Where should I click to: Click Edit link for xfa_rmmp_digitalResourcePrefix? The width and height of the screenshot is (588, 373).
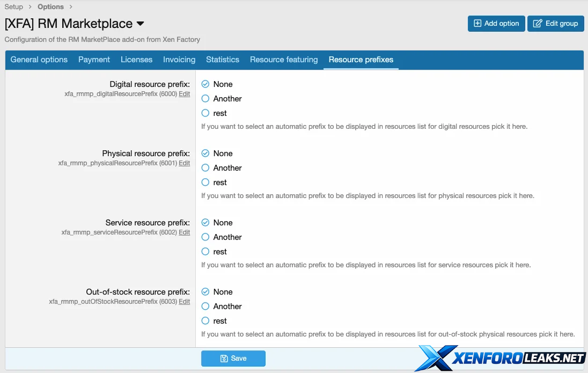pyautogui.click(x=185, y=94)
